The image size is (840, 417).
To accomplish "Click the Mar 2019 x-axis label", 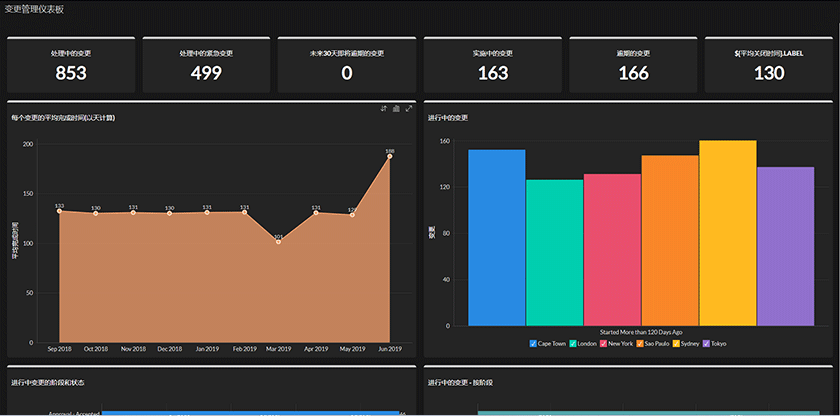I will pos(279,349).
